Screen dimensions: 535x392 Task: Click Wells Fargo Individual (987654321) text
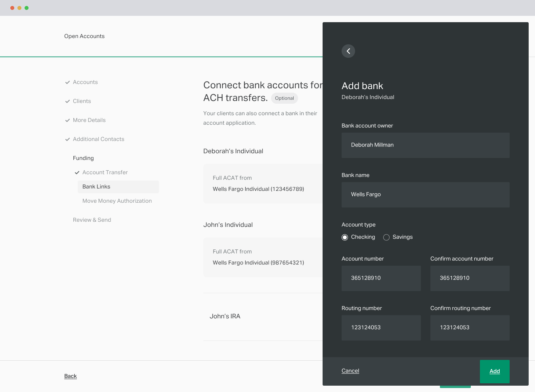[258, 263]
